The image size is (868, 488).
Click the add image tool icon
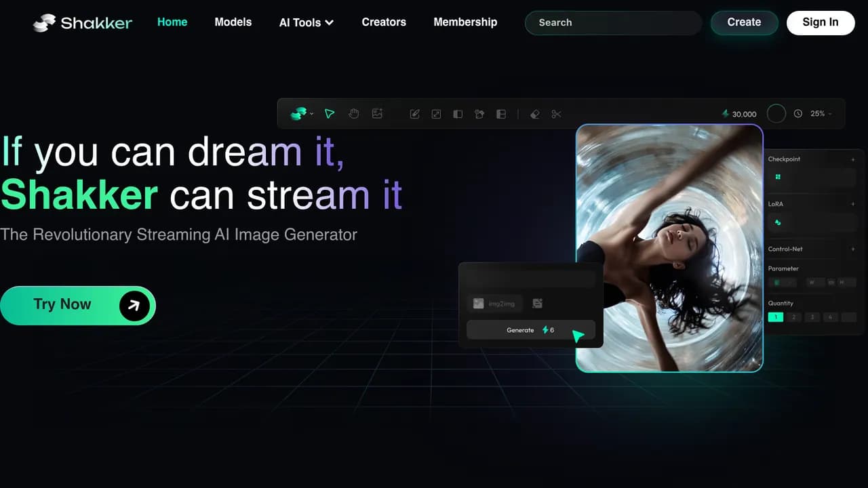pyautogui.click(x=378, y=114)
